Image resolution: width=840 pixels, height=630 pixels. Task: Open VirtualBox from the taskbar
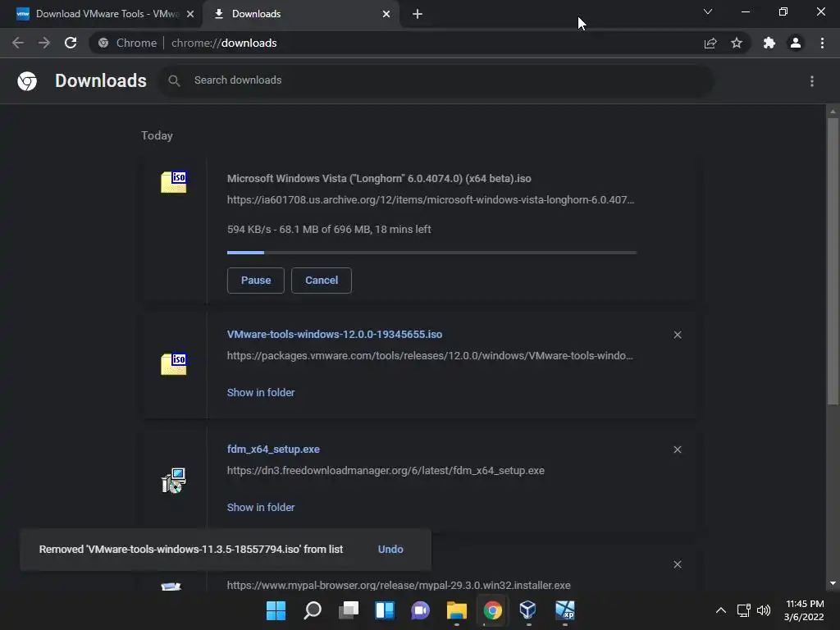[x=528, y=610]
